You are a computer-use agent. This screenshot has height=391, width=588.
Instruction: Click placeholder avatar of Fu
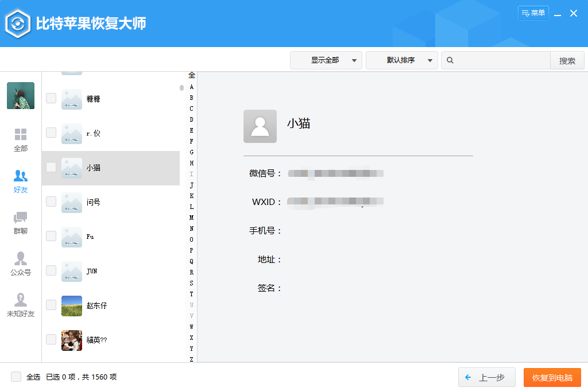coord(72,237)
